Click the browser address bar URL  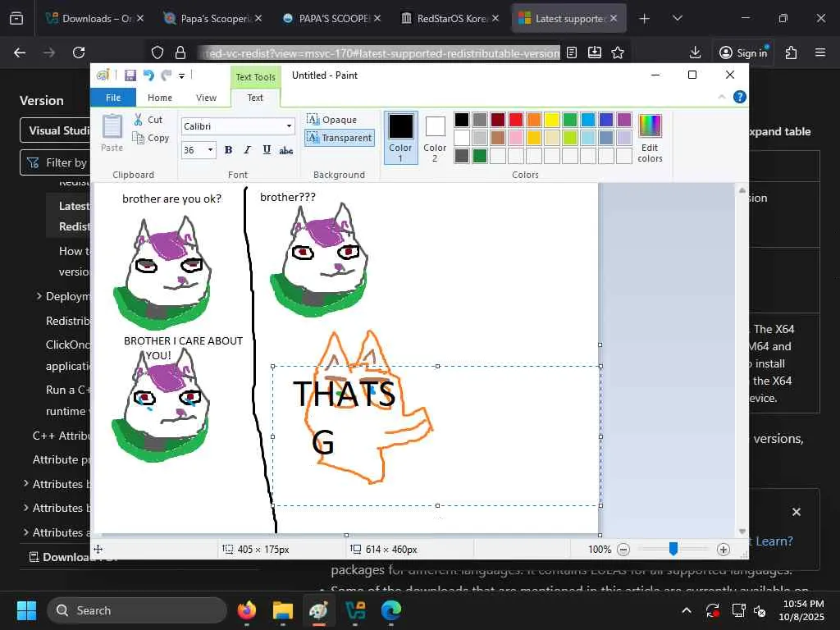click(379, 53)
